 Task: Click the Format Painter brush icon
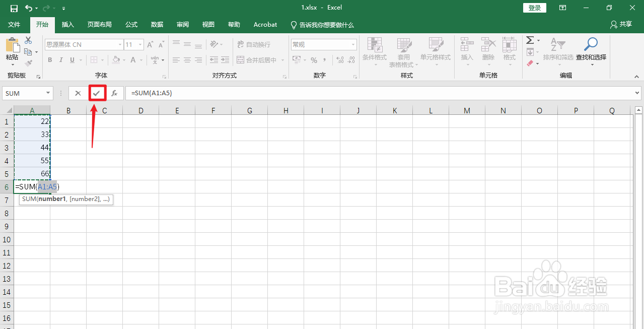pyautogui.click(x=28, y=63)
